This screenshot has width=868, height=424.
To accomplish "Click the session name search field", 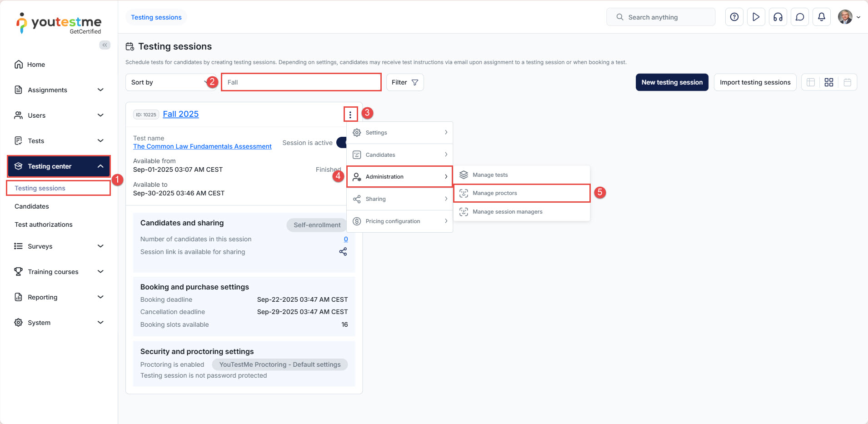I will [x=301, y=82].
